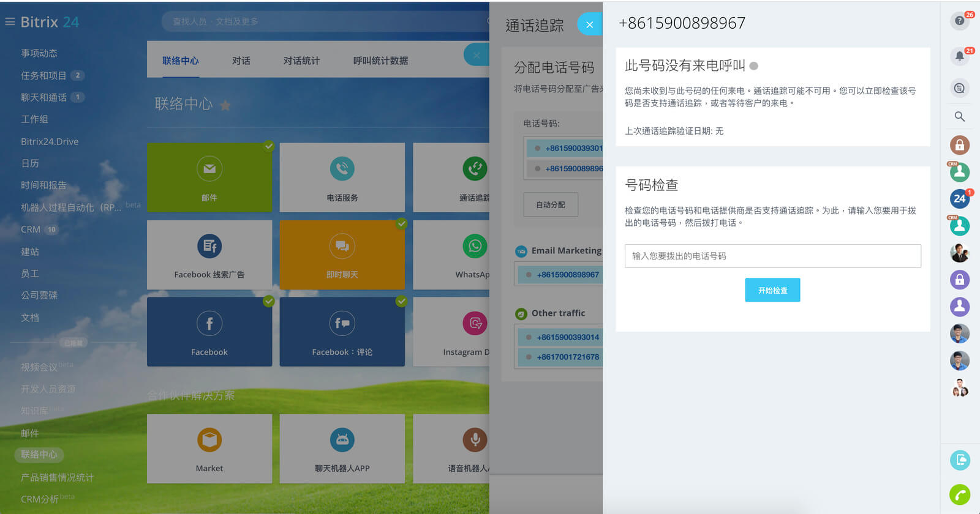Open the help icon in the right sidebar
This screenshot has height=514, width=980.
[x=959, y=21]
